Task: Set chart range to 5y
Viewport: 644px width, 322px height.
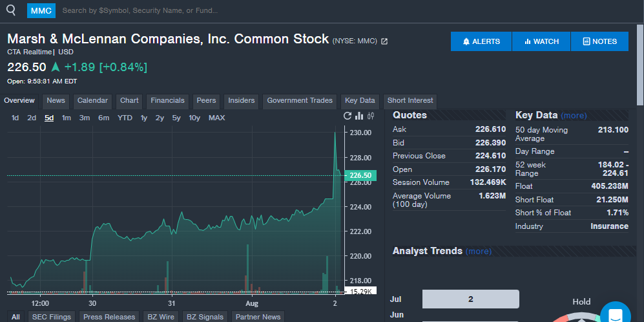Action: pyautogui.click(x=176, y=118)
